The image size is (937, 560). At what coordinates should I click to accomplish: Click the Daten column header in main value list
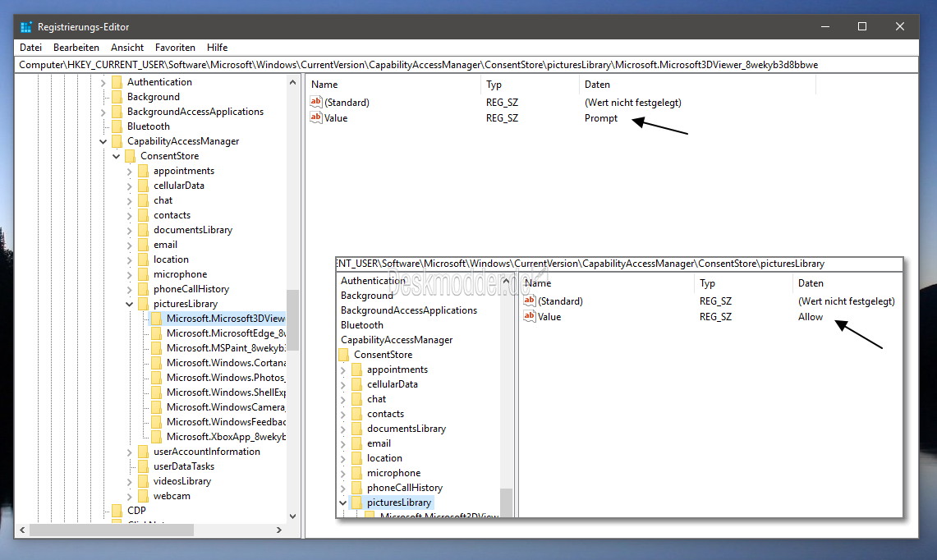[697, 85]
